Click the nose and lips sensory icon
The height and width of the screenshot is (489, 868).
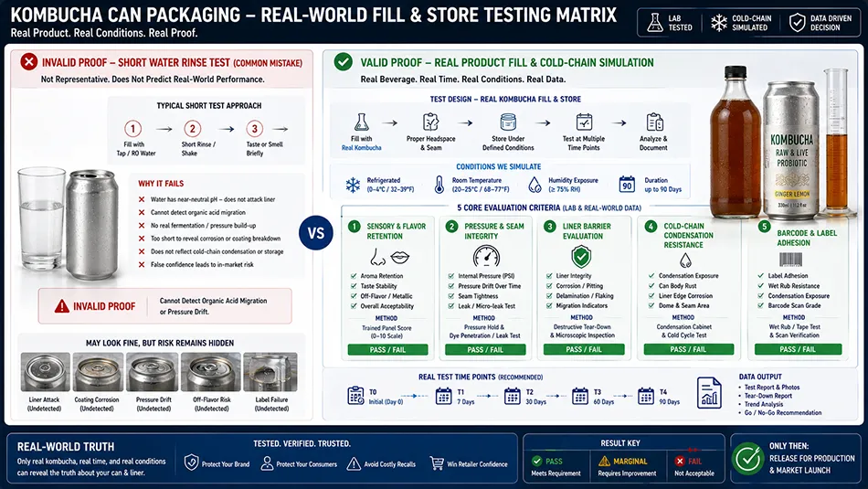click(x=388, y=257)
